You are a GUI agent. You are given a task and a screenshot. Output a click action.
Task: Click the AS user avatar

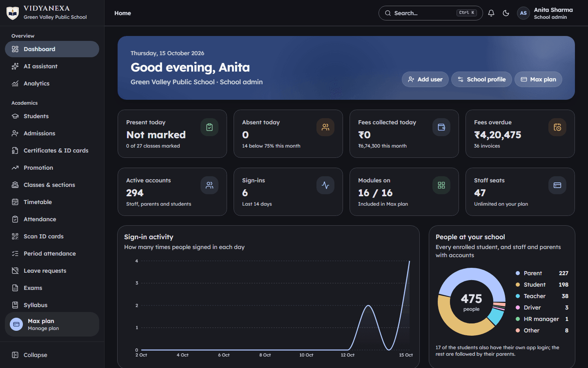523,13
